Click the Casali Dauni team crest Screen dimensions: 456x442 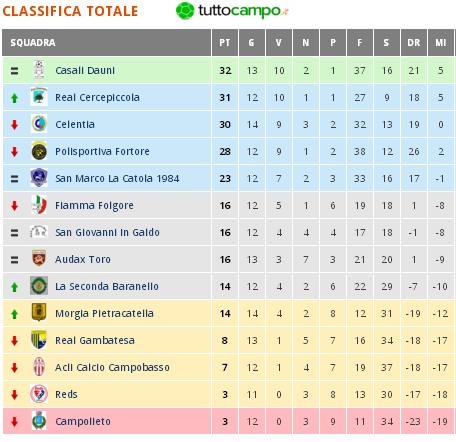39,70
